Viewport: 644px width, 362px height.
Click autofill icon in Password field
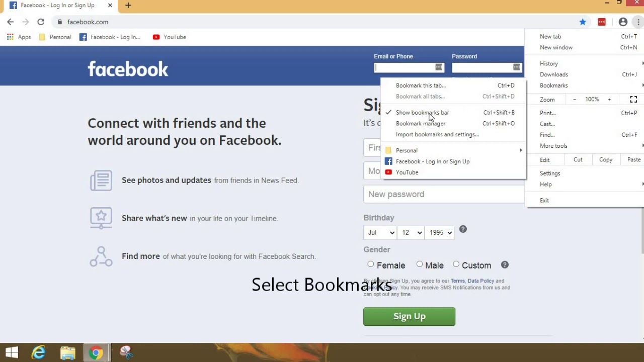point(517,67)
